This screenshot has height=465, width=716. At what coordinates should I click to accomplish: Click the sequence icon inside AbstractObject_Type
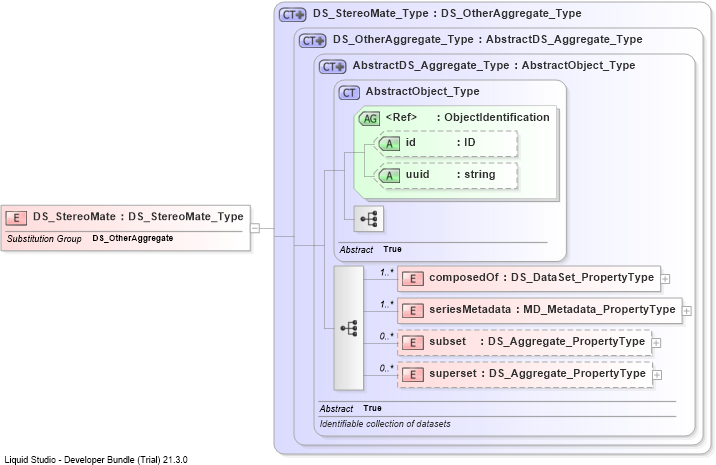[369, 219]
